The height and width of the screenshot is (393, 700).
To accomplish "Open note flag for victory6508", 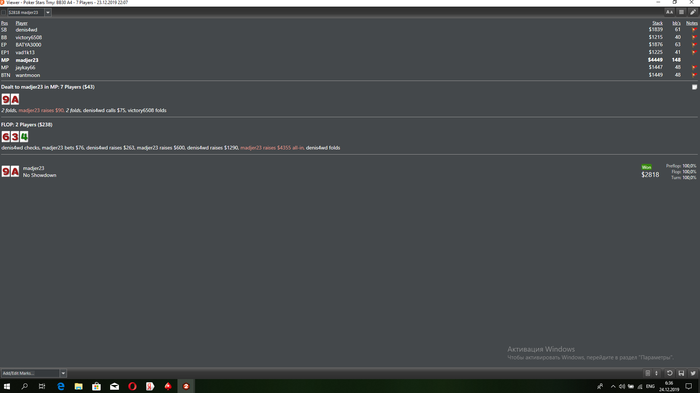I will [694, 38].
